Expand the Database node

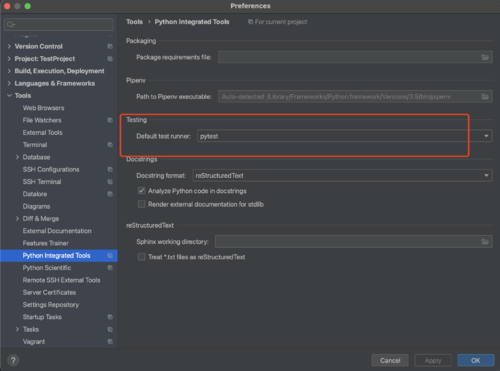(17, 157)
